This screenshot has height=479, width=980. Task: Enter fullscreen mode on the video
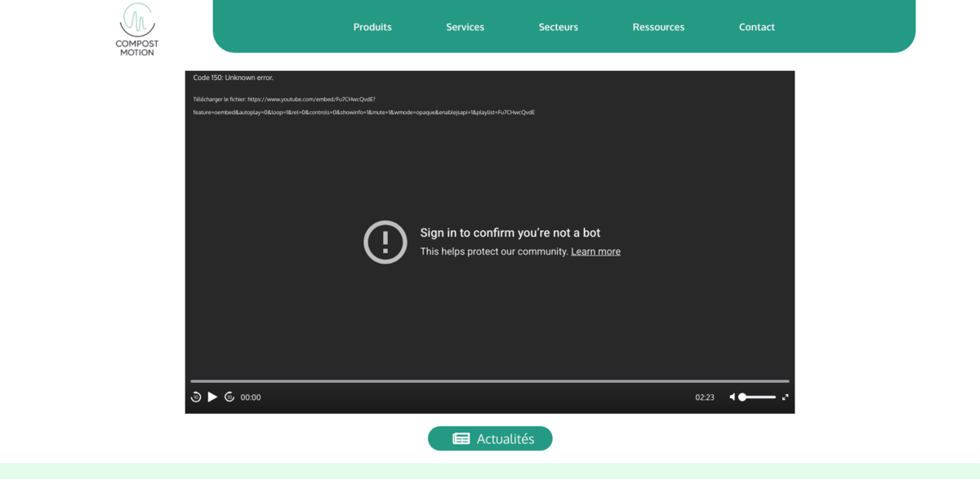785,397
